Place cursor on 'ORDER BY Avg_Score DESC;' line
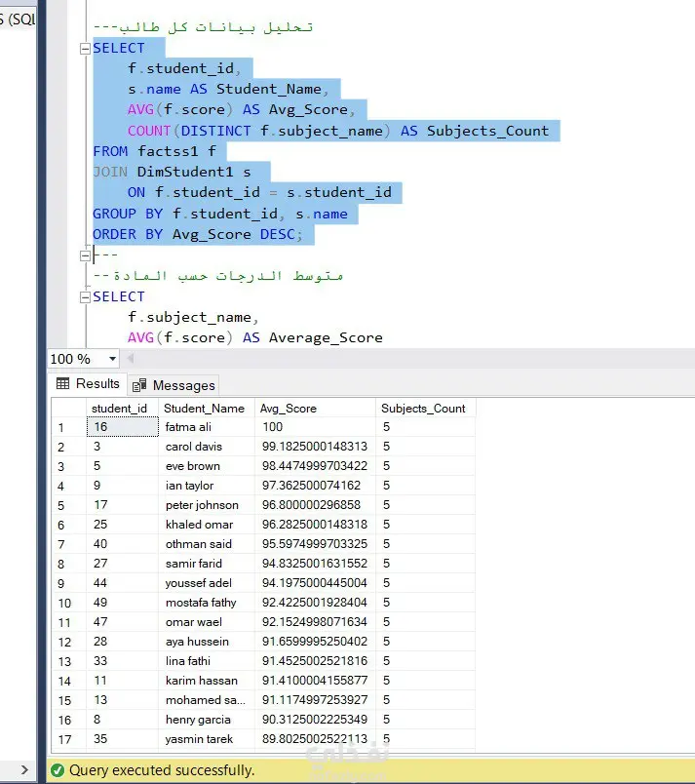This screenshot has height=784, width=695. coord(198,234)
